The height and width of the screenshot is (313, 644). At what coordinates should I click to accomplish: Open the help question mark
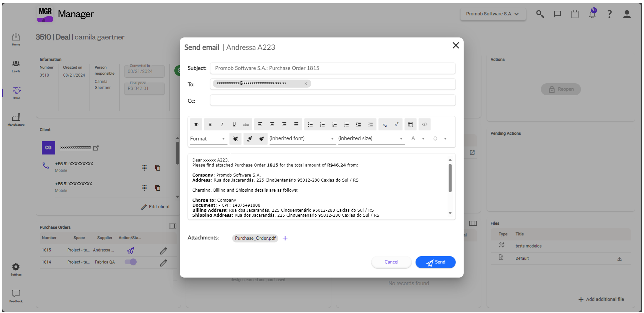click(x=610, y=14)
